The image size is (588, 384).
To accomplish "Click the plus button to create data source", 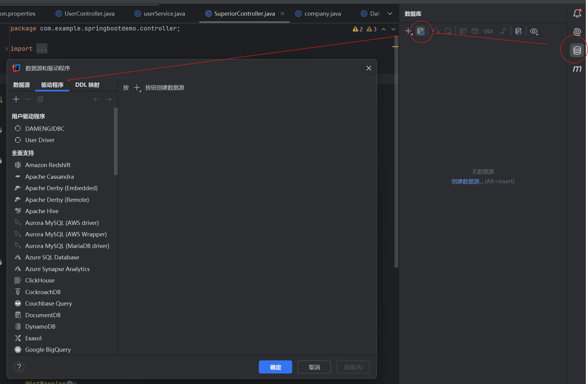I will click(137, 88).
